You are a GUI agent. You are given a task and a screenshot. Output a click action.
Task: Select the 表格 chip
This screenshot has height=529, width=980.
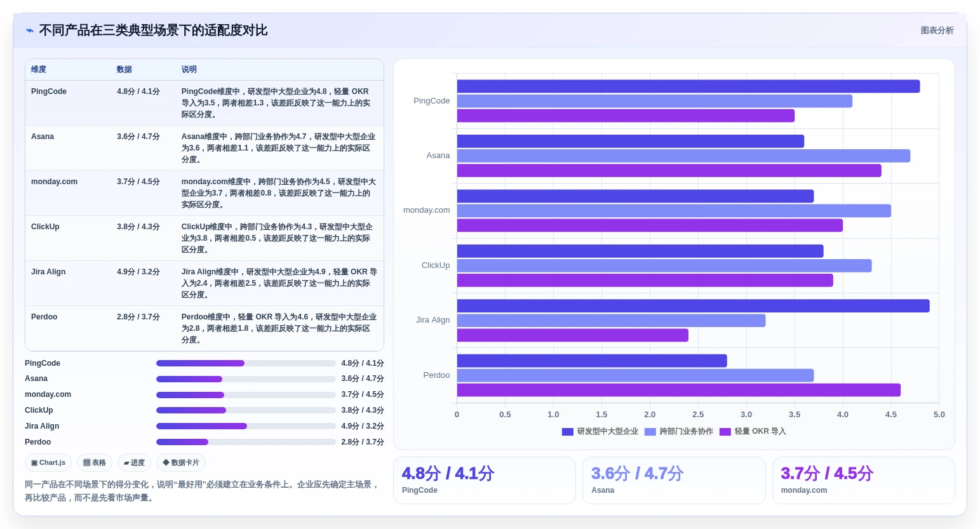[95, 462]
